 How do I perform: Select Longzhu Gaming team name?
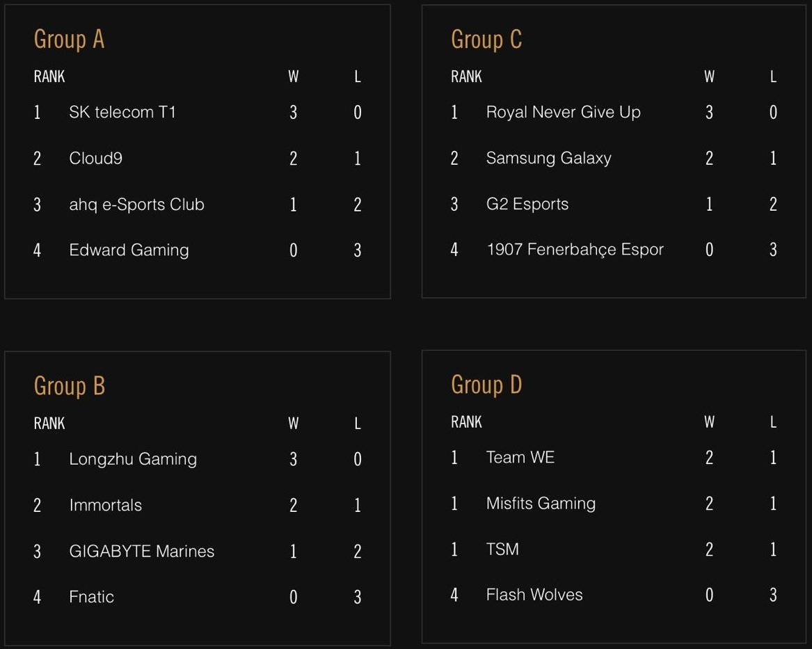(x=133, y=459)
